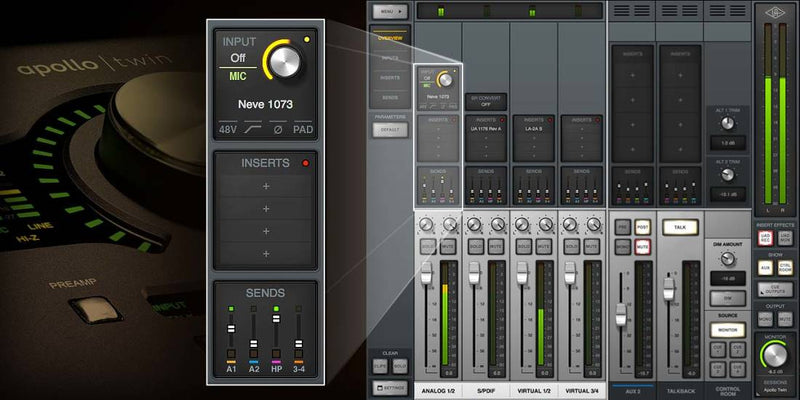Click the ANALOG 1/2 channel fader
800x400 pixels.
(426, 272)
